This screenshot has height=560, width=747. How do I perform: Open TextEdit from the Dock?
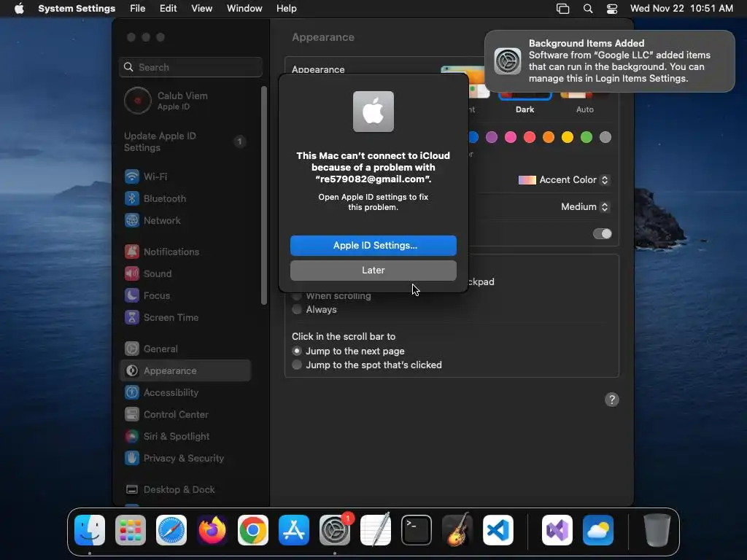coord(376,530)
